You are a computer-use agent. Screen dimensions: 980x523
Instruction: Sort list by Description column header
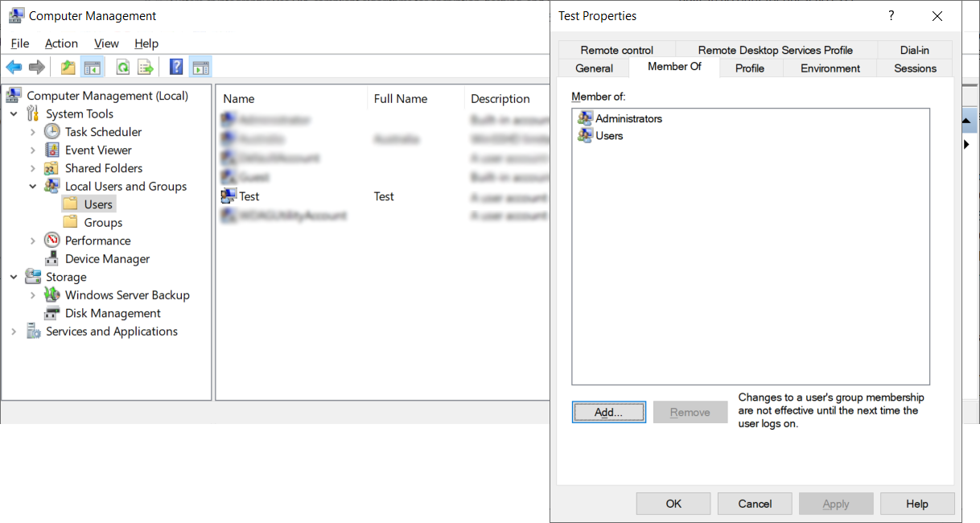click(x=507, y=99)
